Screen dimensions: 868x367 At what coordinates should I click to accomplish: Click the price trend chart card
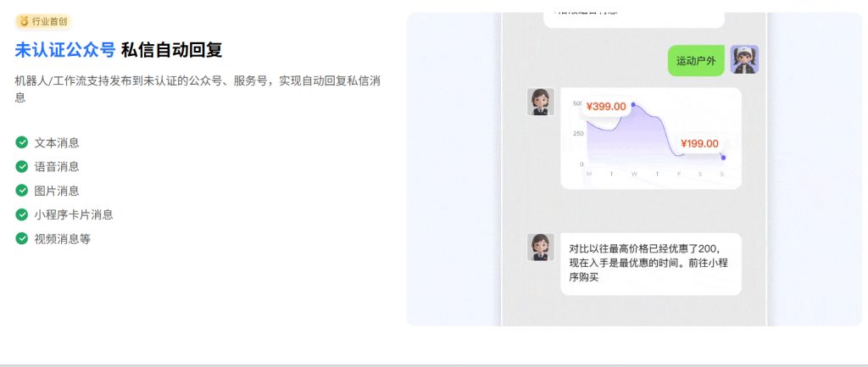tap(651, 138)
